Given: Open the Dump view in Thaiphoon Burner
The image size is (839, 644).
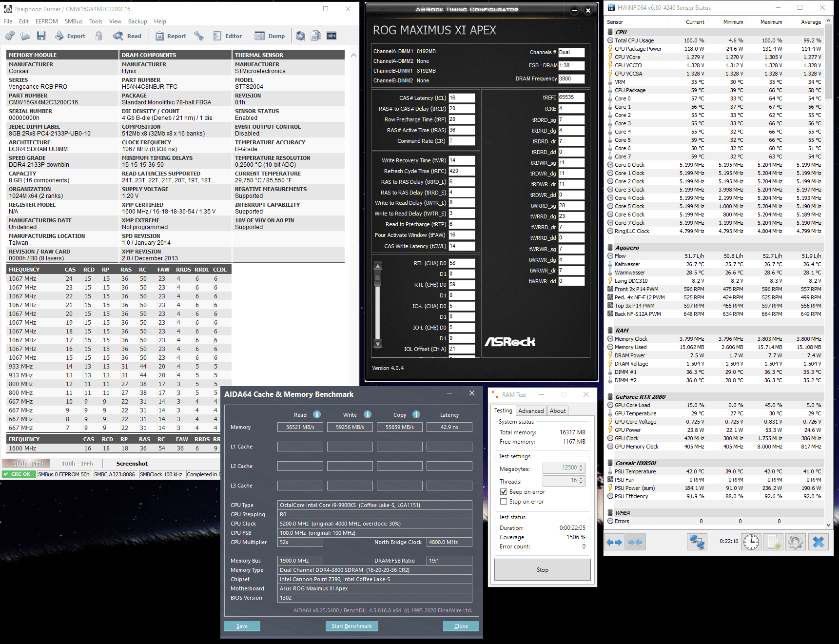Looking at the screenshot, I should (270, 36).
